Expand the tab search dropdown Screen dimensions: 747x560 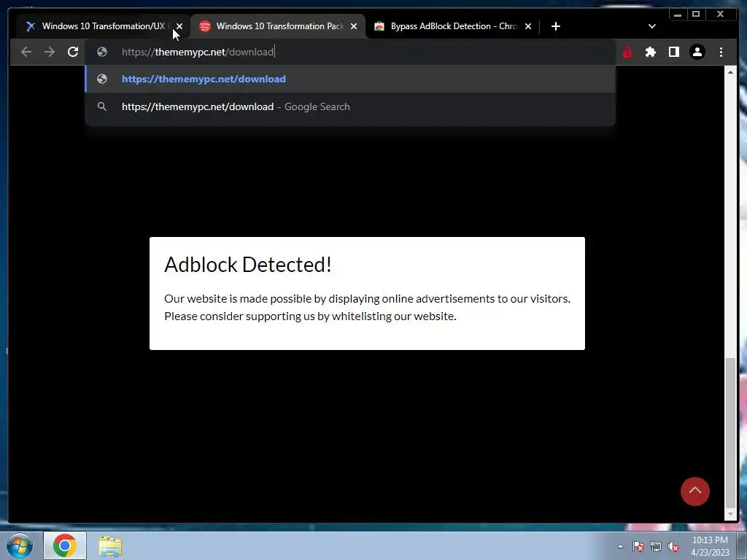[651, 26]
